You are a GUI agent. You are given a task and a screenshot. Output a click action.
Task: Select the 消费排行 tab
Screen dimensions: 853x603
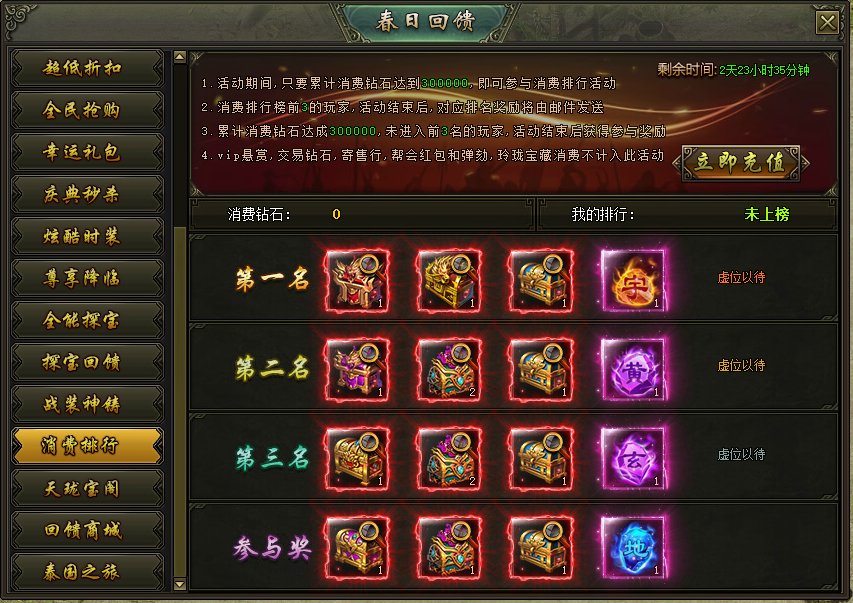coord(87,446)
